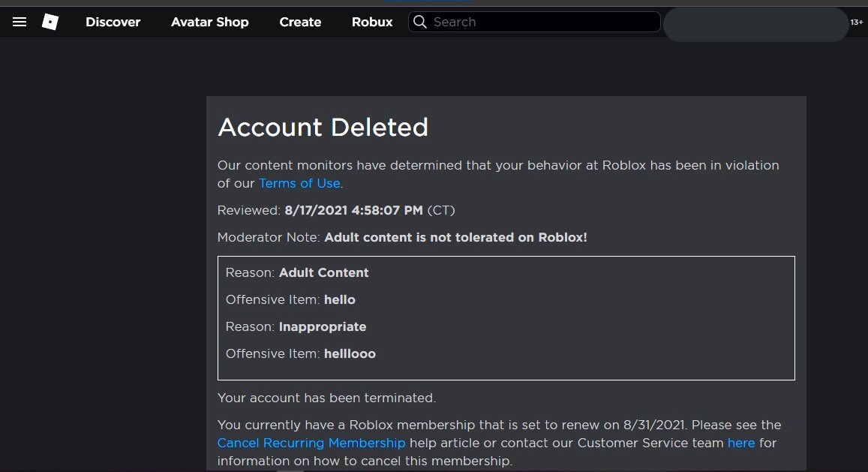Click the 13+ age label
868x472 pixels.
tap(857, 23)
